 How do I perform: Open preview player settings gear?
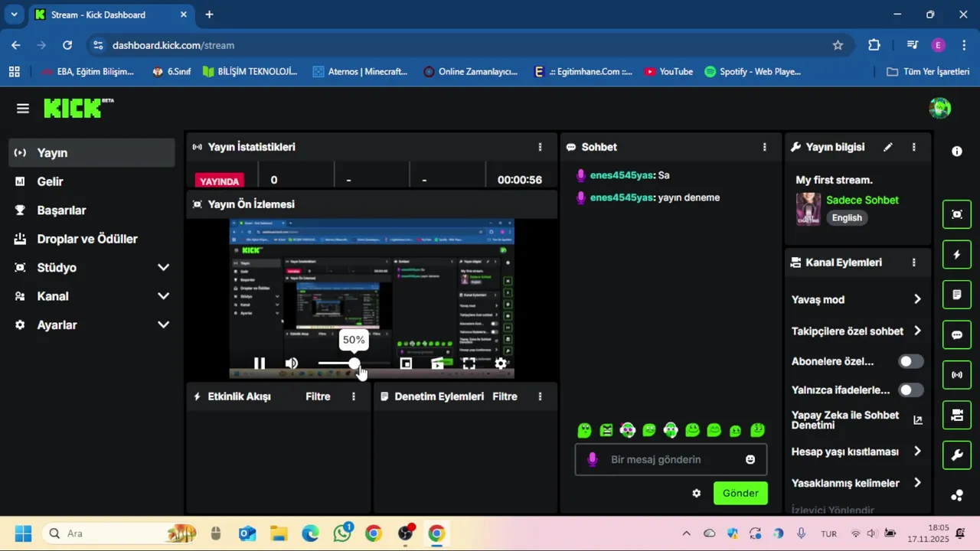[501, 364]
